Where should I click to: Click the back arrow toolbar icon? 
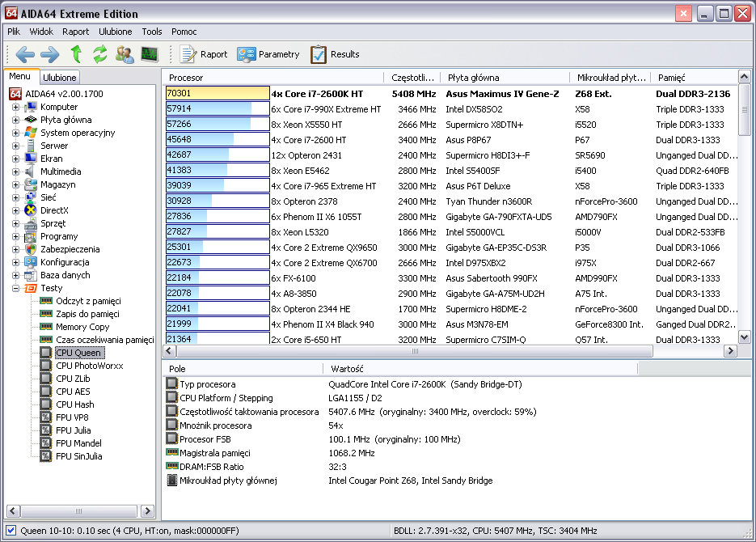[25, 54]
